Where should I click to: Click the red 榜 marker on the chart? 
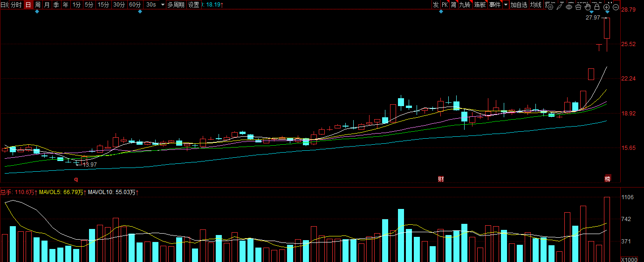(x=607, y=179)
